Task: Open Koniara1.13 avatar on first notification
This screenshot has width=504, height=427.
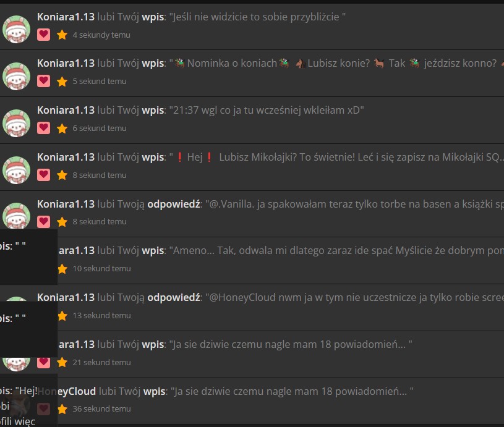Action: pyautogui.click(x=17, y=29)
